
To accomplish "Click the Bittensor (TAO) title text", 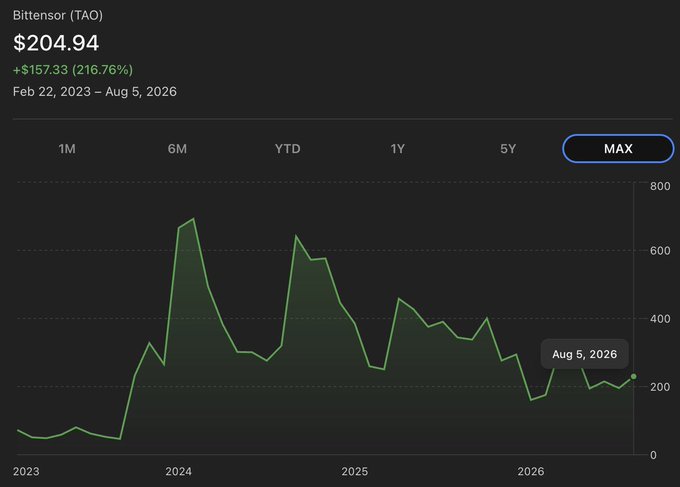I will click(x=58, y=15).
